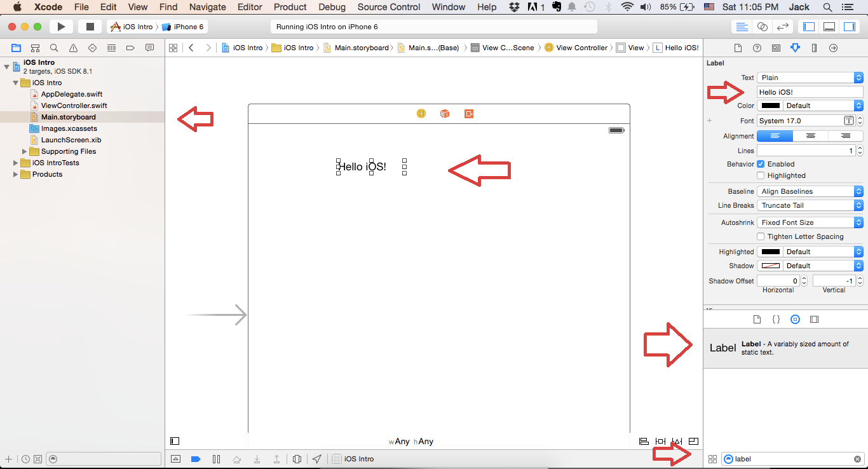Open the Shadow Default dropdown

[x=824, y=266]
